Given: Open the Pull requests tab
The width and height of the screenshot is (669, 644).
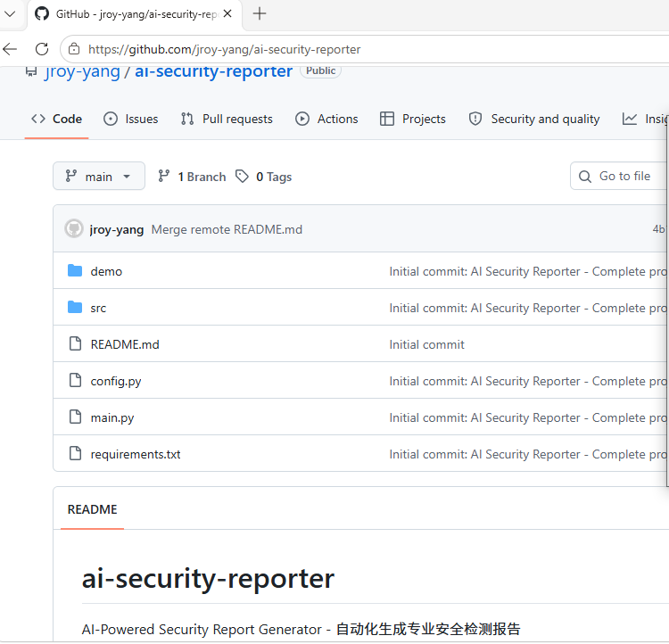Looking at the screenshot, I should 227,119.
